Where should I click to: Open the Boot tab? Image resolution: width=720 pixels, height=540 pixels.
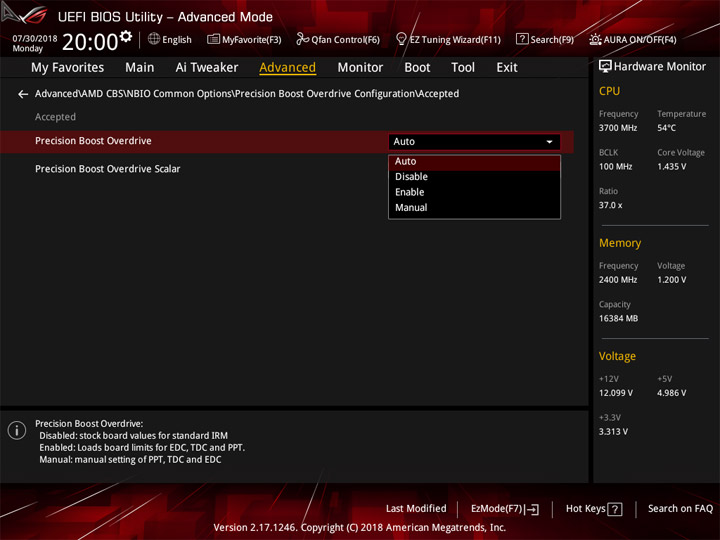tap(417, 68)
